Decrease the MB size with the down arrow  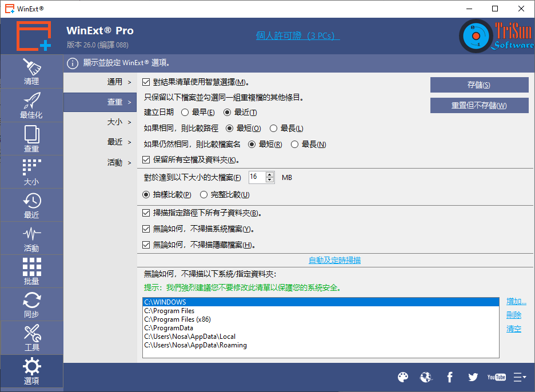tap(270, 180)
